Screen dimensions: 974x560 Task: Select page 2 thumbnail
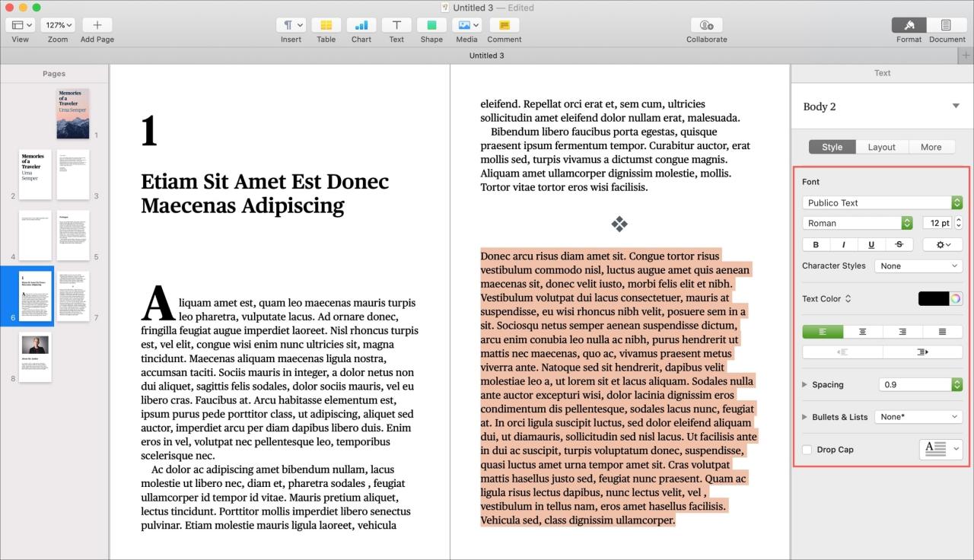point(35,174)
